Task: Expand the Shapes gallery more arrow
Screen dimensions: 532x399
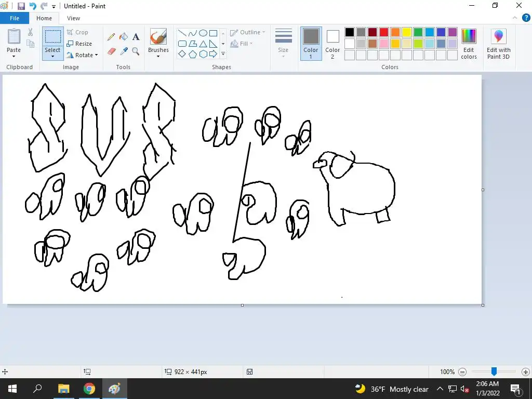Action: tap(223, 54)
